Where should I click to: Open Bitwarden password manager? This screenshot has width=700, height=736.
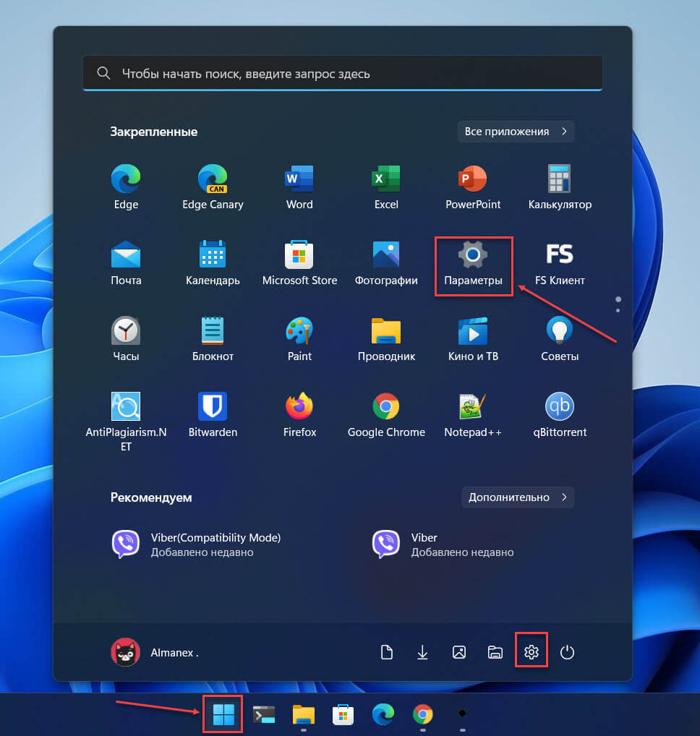coord(213,414)
